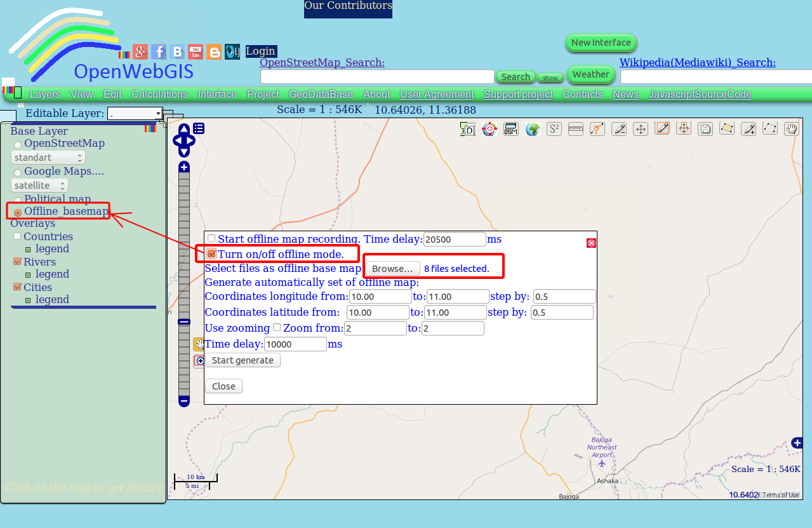Open the Calculations menu
812x528 pixels.
(x=159, y=94)
